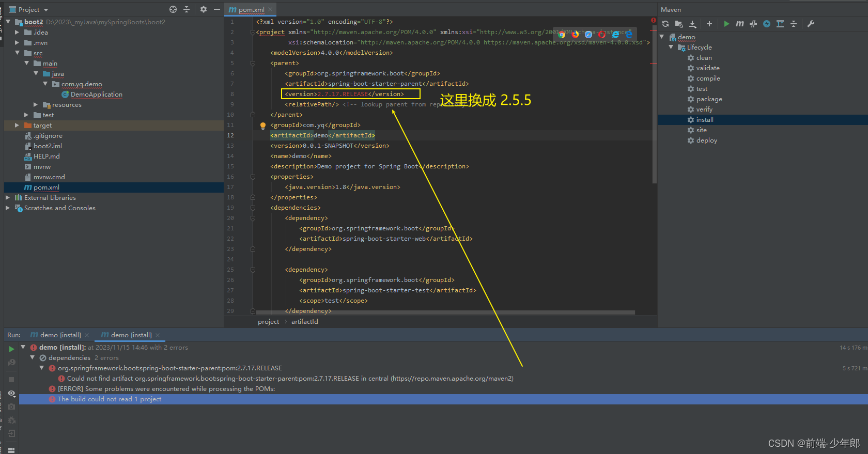Reimport all Maven projects
The width and height of the screenshot is (868, 454).
click(665, 24)
